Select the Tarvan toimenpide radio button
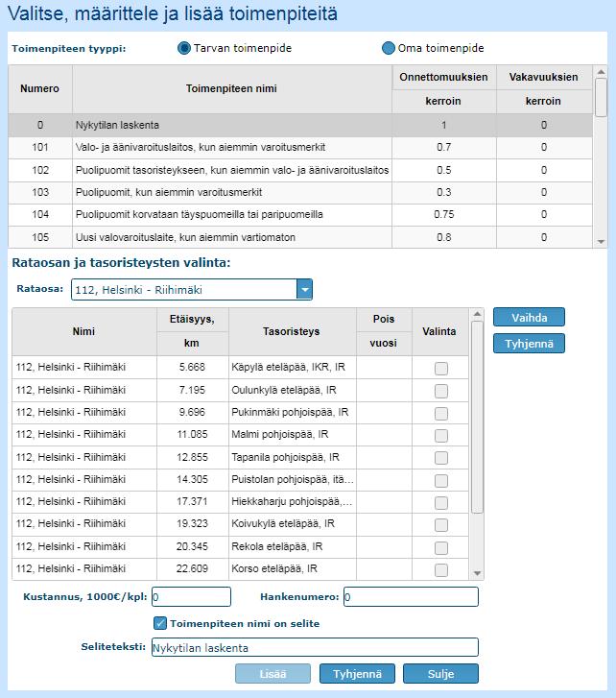Screen dimensions: 616x698 183,48
